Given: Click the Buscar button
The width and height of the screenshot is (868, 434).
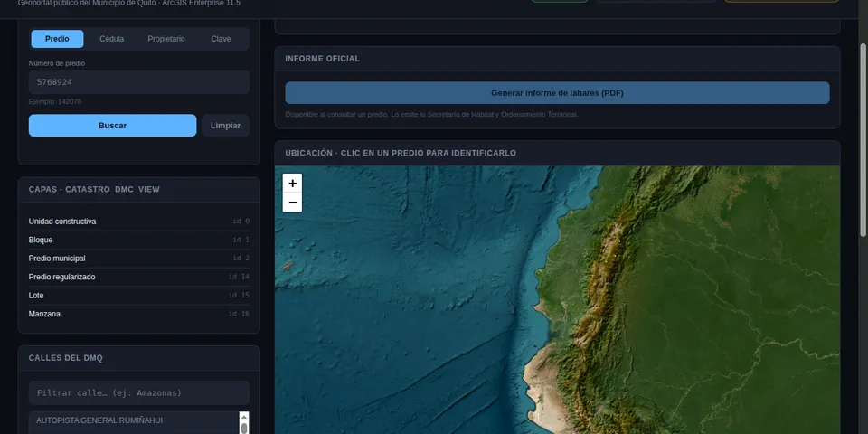Looking at the screenshot, I should pos(112,126).
